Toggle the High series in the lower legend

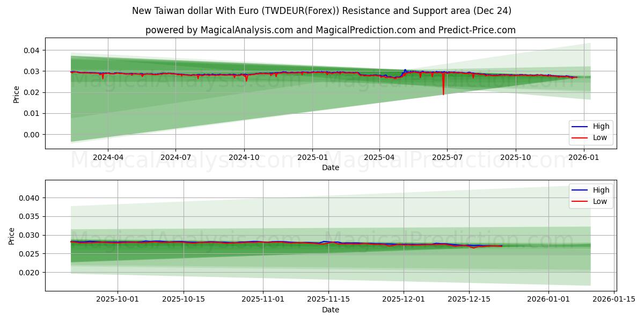click(x=602, y=190)
